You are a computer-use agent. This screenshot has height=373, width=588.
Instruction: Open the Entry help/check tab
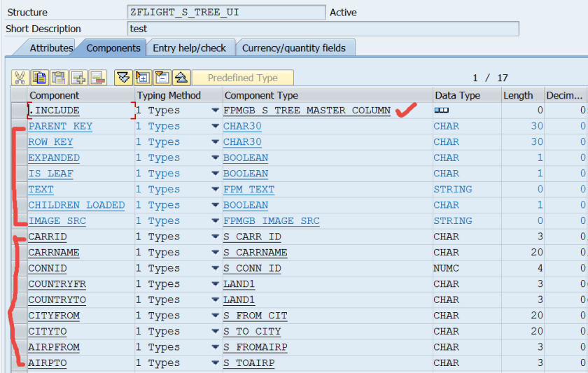pyautogui.click(x=189, y=48)
